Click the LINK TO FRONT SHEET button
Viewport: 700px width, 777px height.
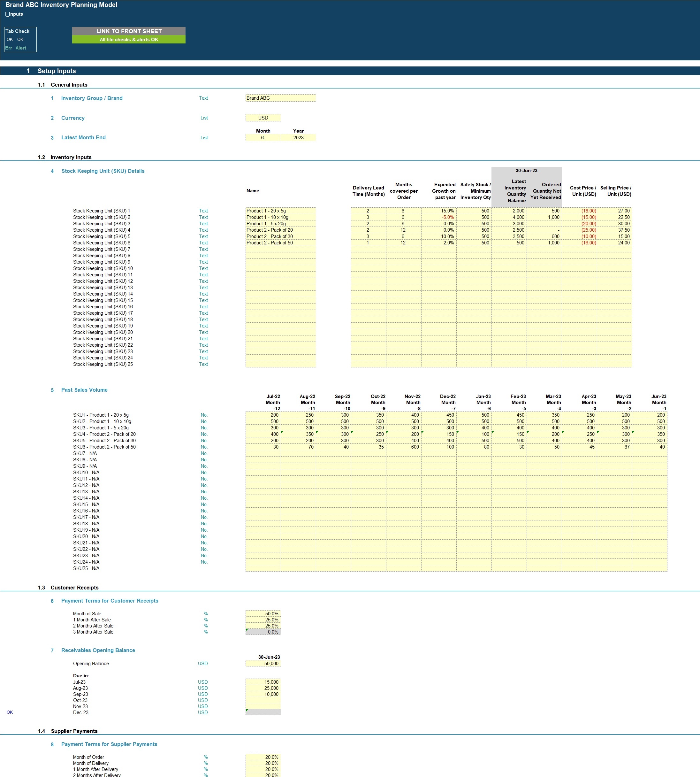[x=130, y=31]
